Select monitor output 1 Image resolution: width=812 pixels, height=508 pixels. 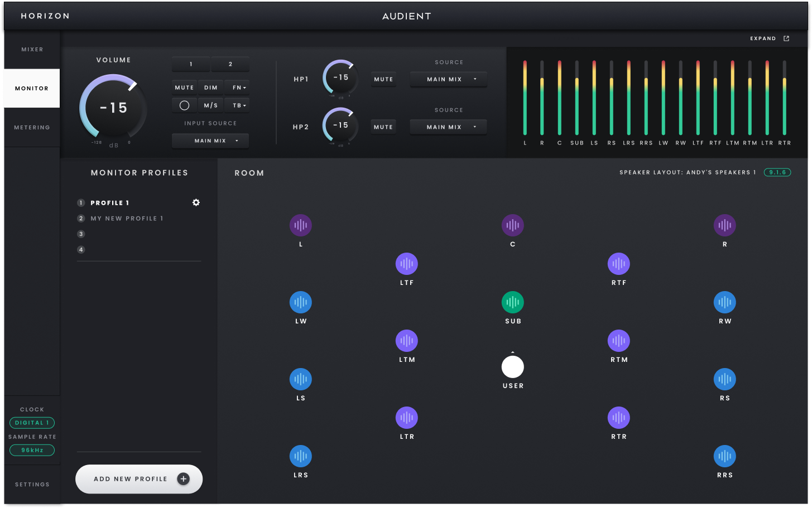coord(191,64)
